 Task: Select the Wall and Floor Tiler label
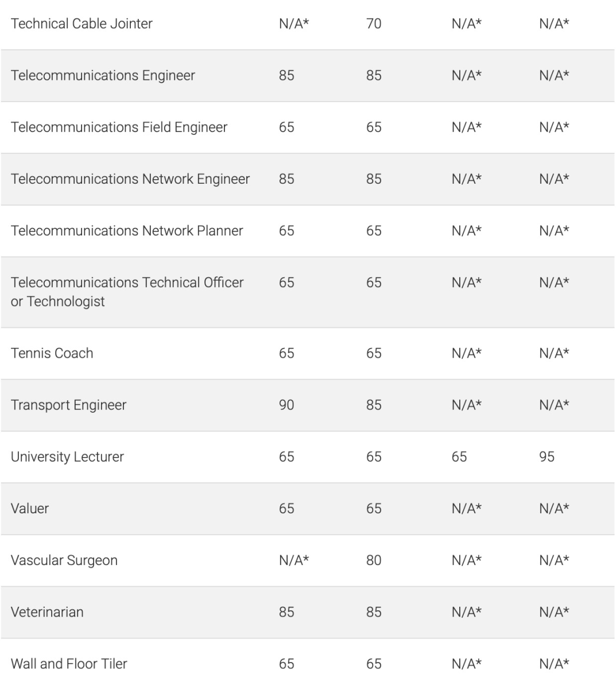[69, 664]
